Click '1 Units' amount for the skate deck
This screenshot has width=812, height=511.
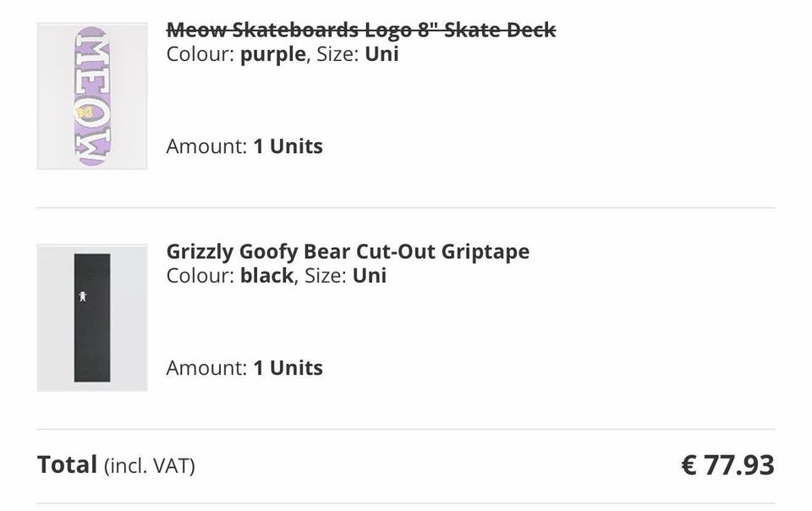288,146
